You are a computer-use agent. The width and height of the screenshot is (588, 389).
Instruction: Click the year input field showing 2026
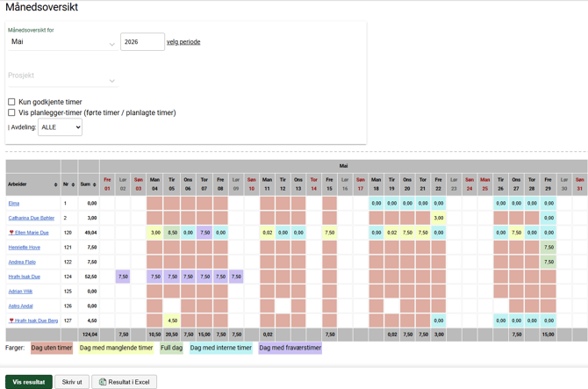[x=142, y=41]
